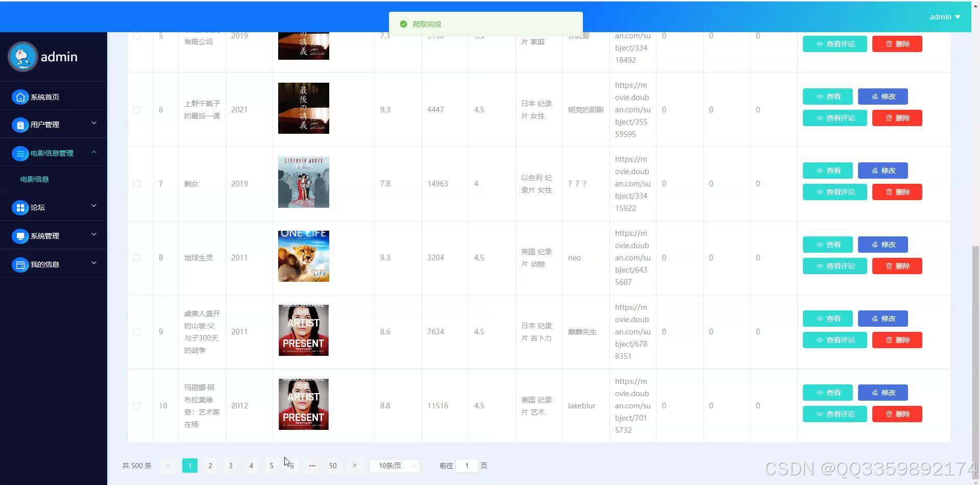Click 查看 button for row 9

(828, 319)
